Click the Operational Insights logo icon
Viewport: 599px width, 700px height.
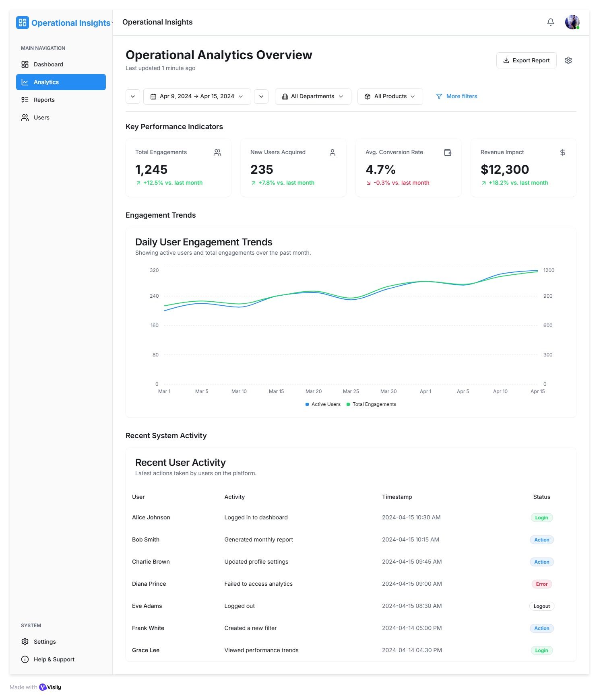click(23, 23)
